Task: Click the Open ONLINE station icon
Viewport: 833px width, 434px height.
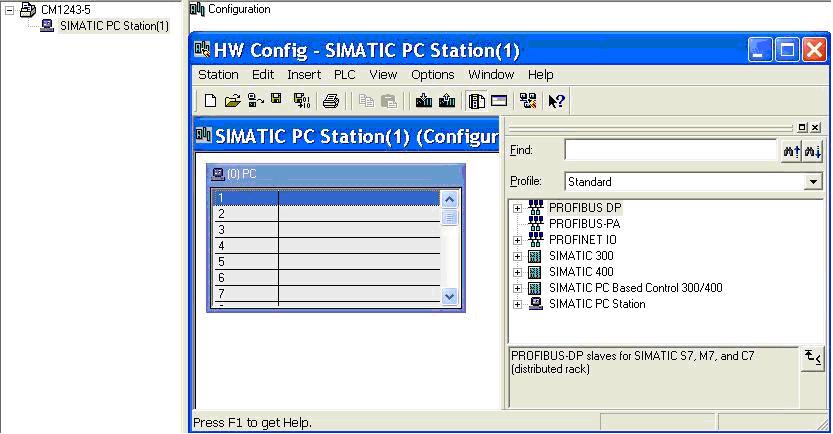Action: [x=256, y=100]
